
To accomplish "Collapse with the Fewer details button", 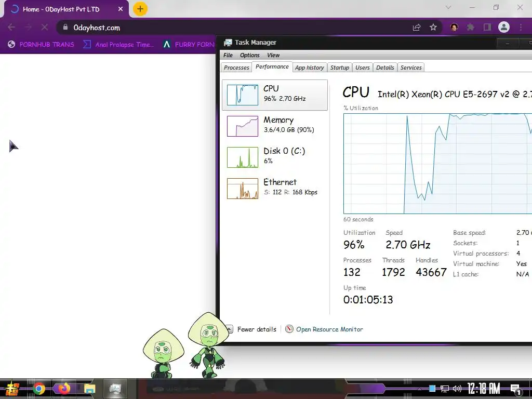I will coord(252,329).
